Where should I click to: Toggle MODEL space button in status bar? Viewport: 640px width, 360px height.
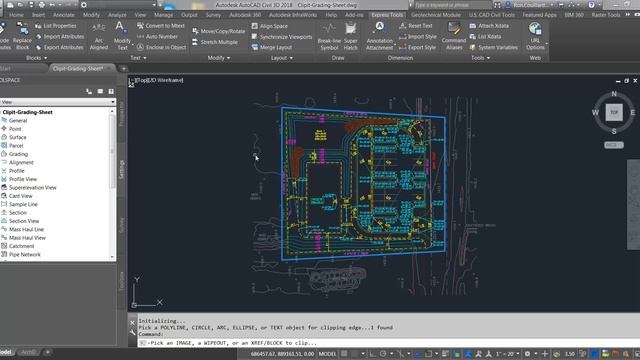click(327, 354)
